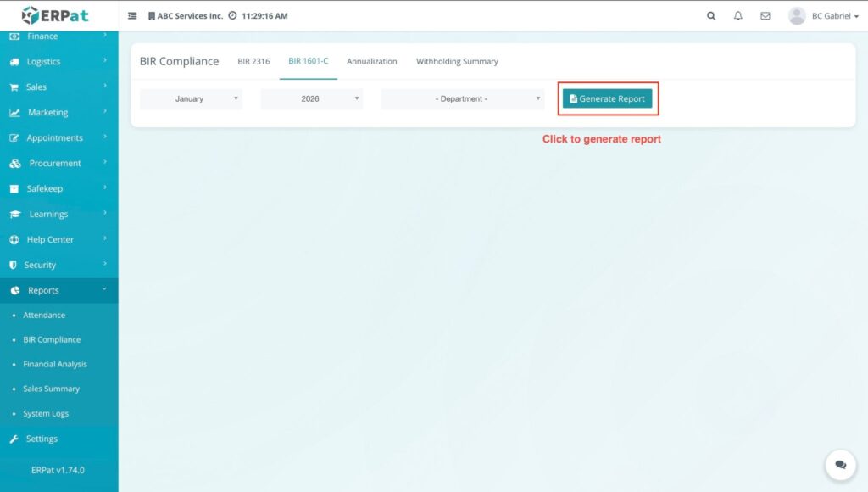Click the Finance sidebar label
The height and width of the screenshot is (492, 868).
coord(42,36)
